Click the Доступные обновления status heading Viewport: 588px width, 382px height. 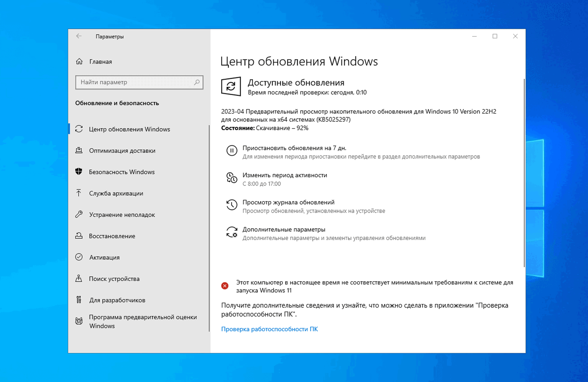coord(296,82)
